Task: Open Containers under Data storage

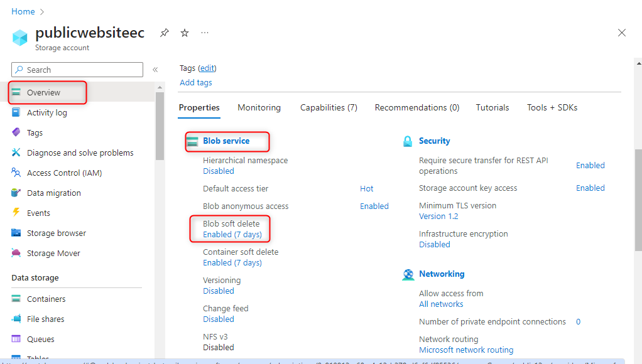Action: click(x=46, y=299)
